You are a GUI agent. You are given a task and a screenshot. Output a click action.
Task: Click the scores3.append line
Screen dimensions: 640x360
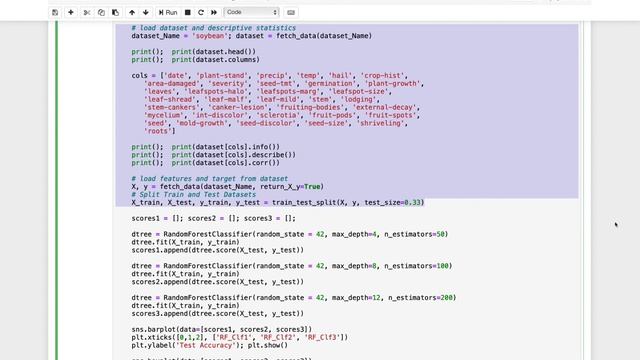click(x=218, y=313)
